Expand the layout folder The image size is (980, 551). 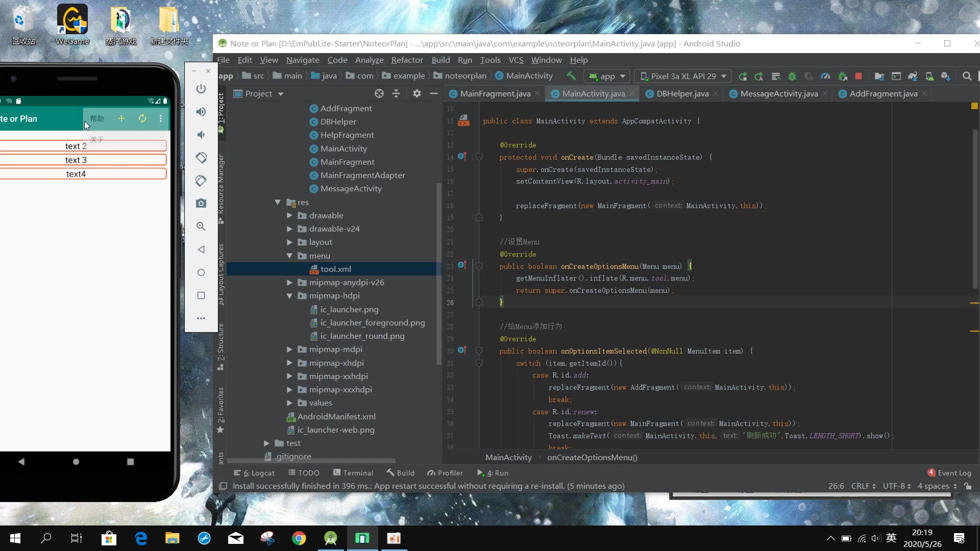(289, 242)
